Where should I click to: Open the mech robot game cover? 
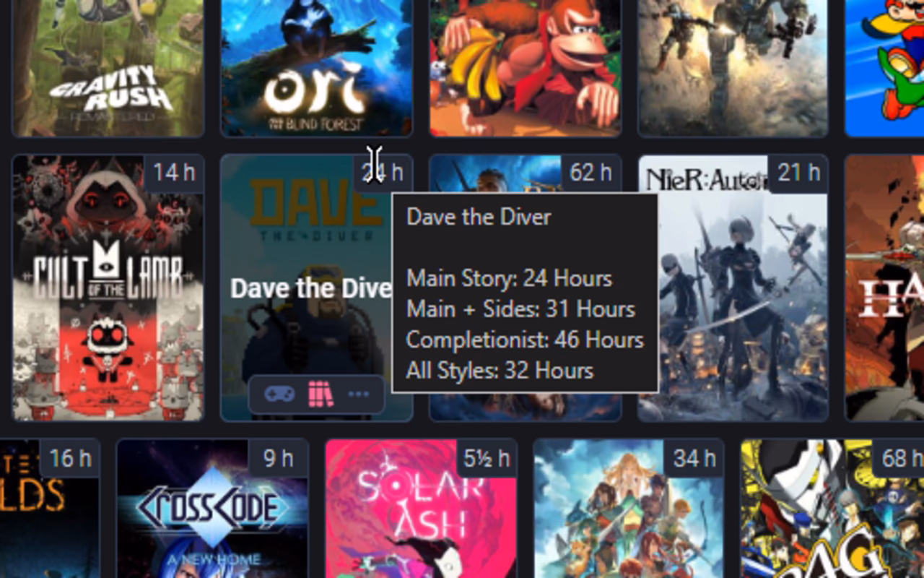point(733,68)
